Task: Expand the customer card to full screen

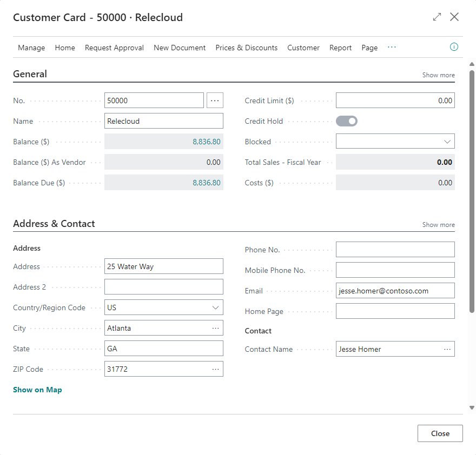Action: point(437,17)
